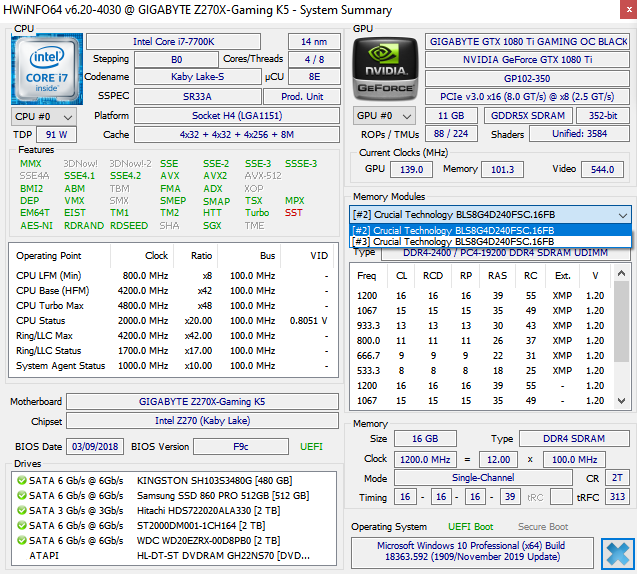Click the memory timings scrollbar up arrow
Screen dimensions: 637x576
(x=621, y=273)
